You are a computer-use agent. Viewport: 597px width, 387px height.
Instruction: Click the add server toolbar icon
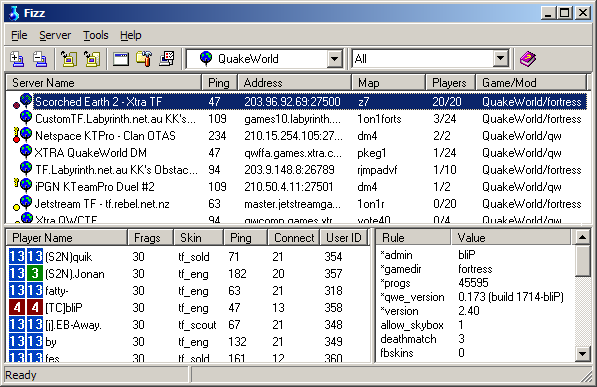pyautogui.click(x=17, y=59)
